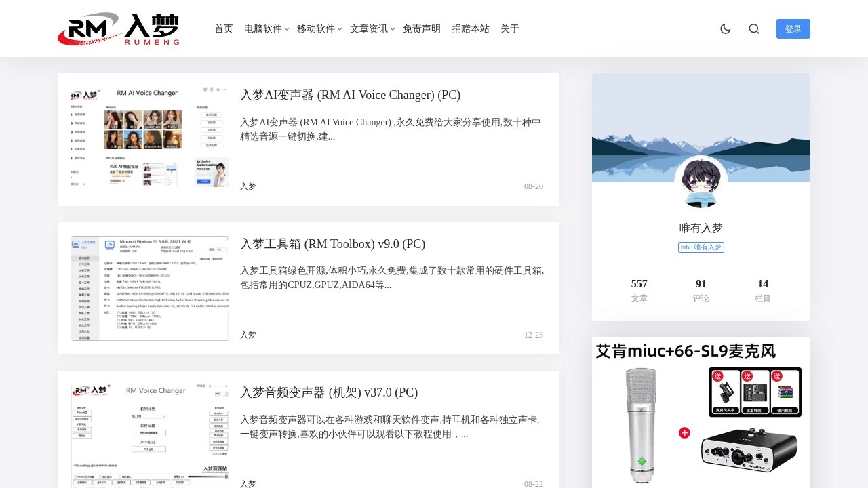Click the blue 登录 button

coord(793,28)
